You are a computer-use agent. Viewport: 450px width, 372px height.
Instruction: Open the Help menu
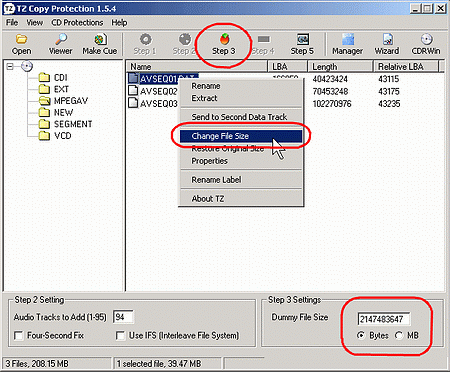[119, 23]
